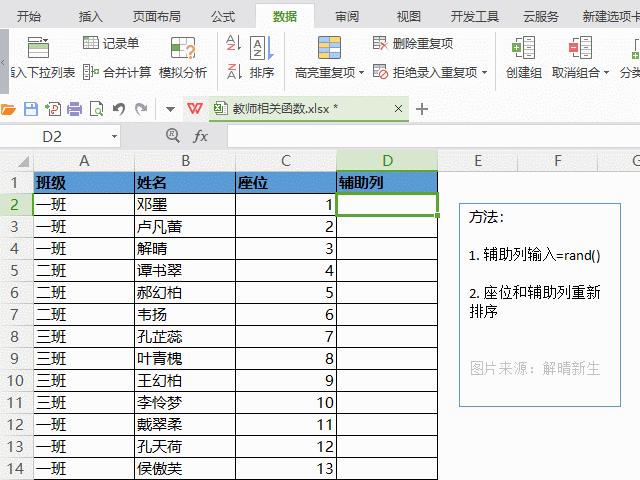
Task: Open the 记录单 record form
Action: point(111,43)
